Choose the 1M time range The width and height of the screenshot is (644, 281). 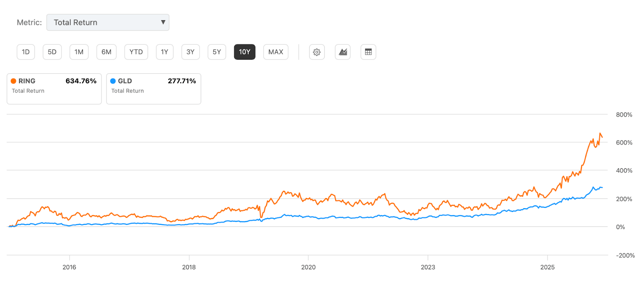[x=79, y=52]
